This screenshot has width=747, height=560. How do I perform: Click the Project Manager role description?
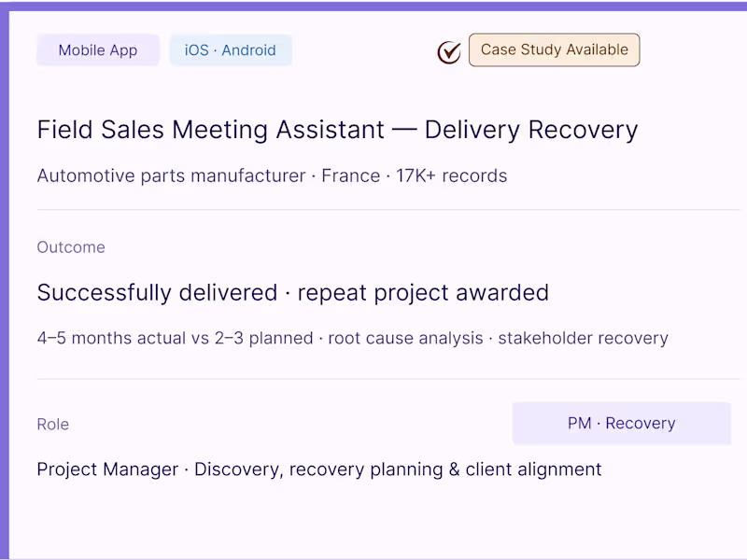point(319,469)
